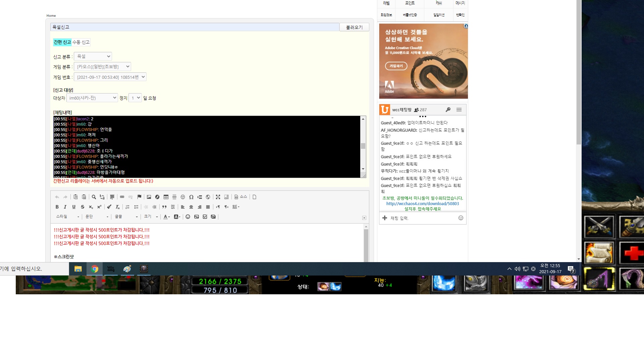Viewport: 644px width, 362px height.
Task: Switch to 간편 신고 tab
Action: (62, 42)
